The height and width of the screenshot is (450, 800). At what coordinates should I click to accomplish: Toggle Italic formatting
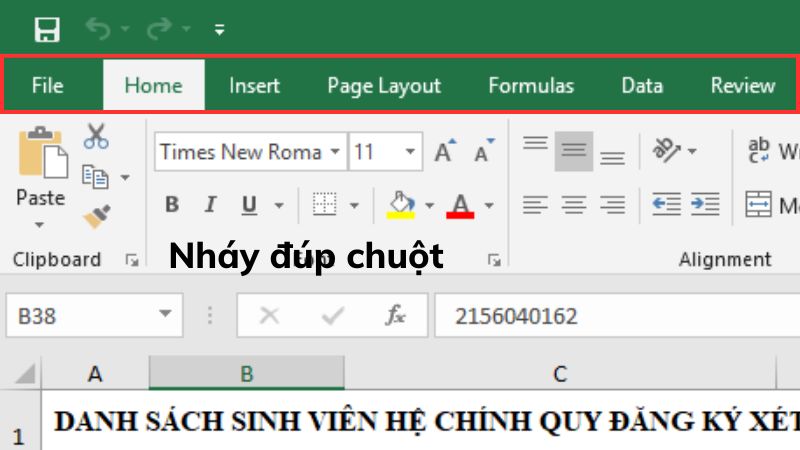(x=210, y=205)
